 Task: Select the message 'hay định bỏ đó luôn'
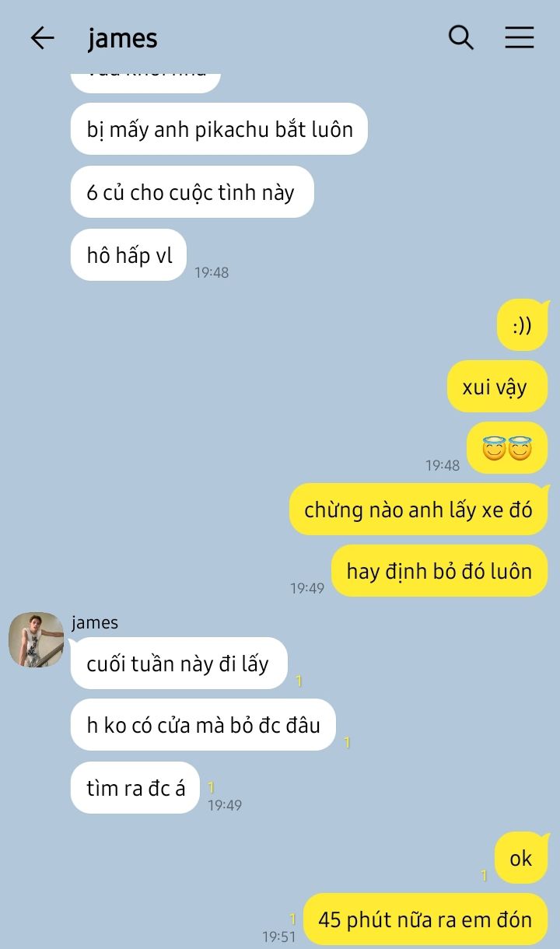click(439, 571)
